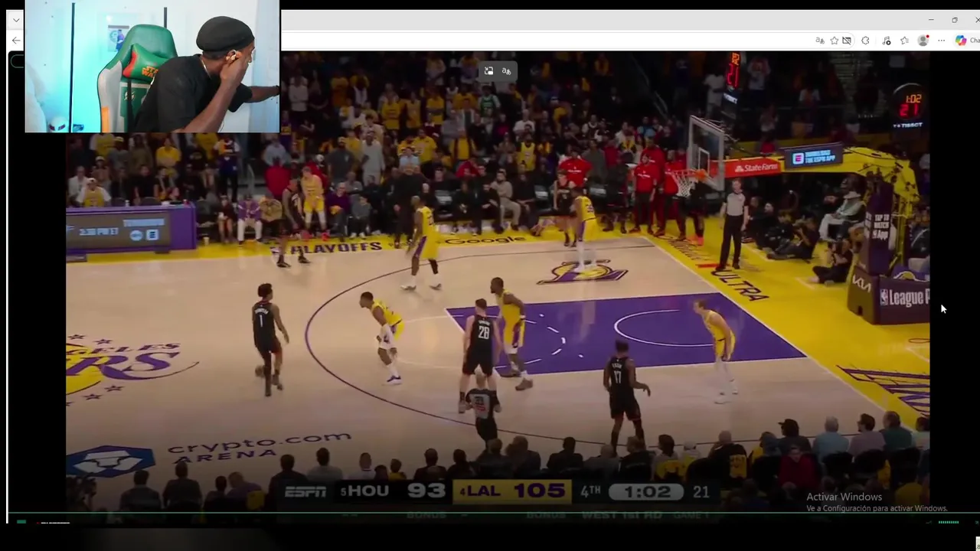
Task: Click the crossed-out screen icon in address bar
Action: (x=847, y=41)
